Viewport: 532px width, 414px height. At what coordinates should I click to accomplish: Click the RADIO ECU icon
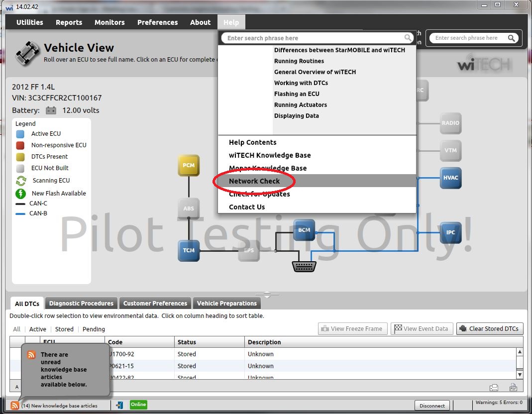(x=450, y=123)
